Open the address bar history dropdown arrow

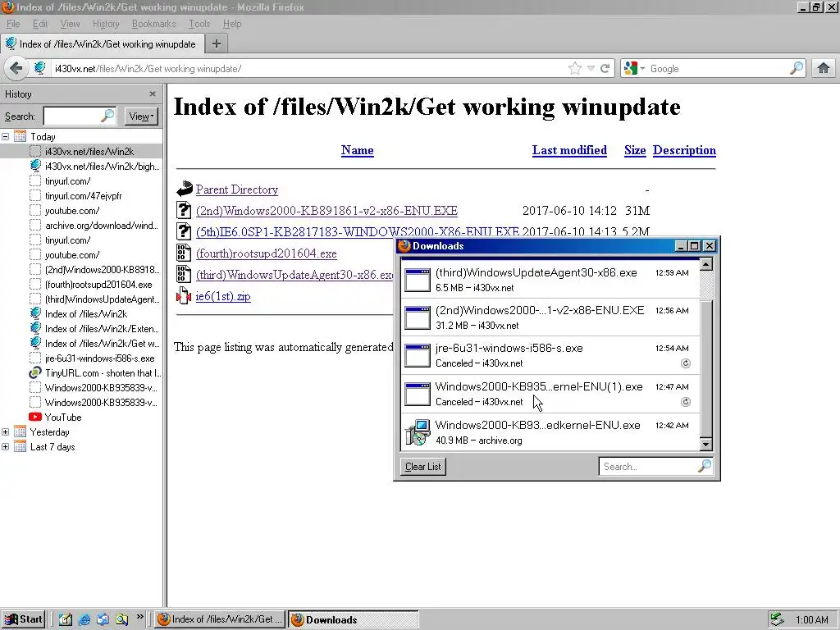591,69
